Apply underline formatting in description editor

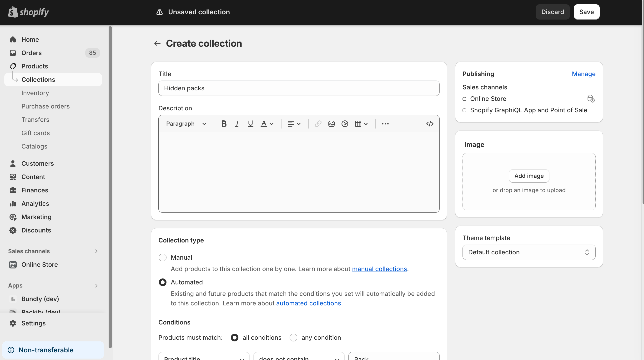[250, 124]
